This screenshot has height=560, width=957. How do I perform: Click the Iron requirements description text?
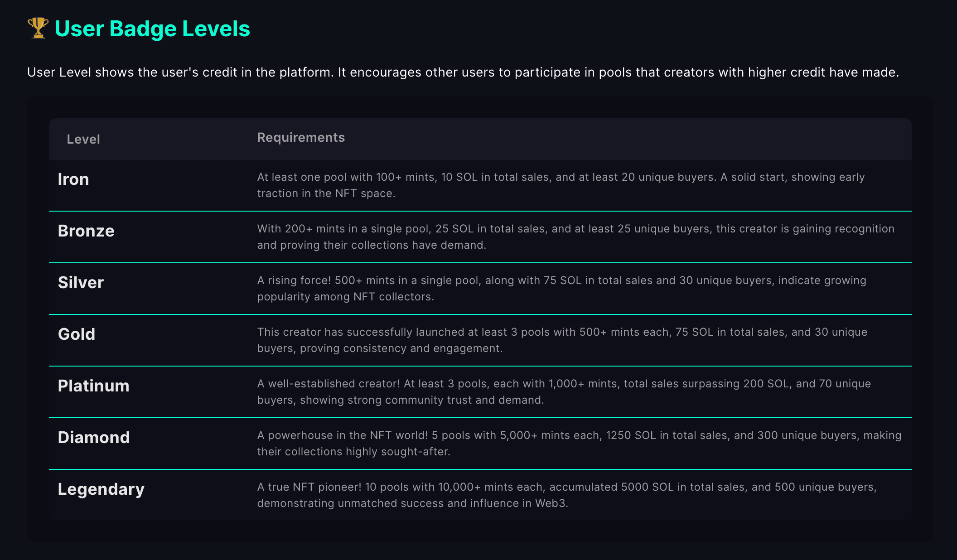tap(561, 185)
